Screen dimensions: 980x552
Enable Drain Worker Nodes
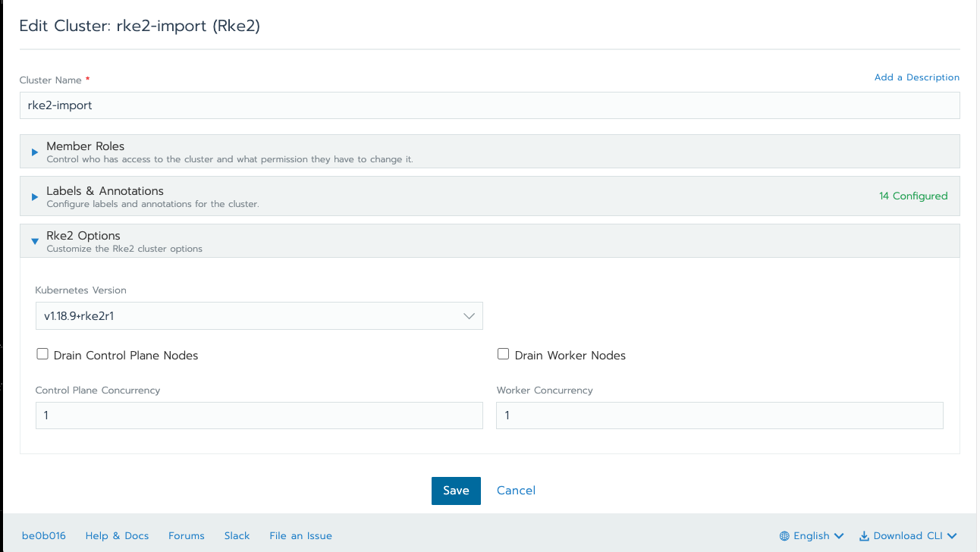503,353
